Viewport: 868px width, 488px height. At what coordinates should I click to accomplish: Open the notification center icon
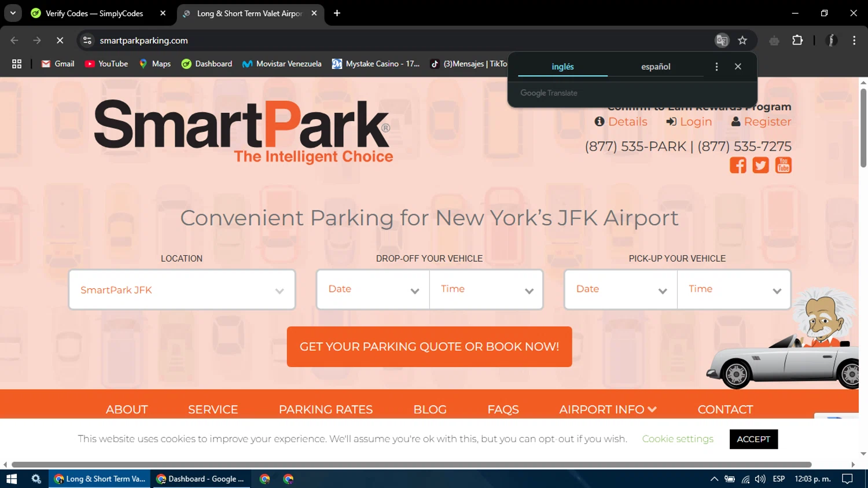847,479
